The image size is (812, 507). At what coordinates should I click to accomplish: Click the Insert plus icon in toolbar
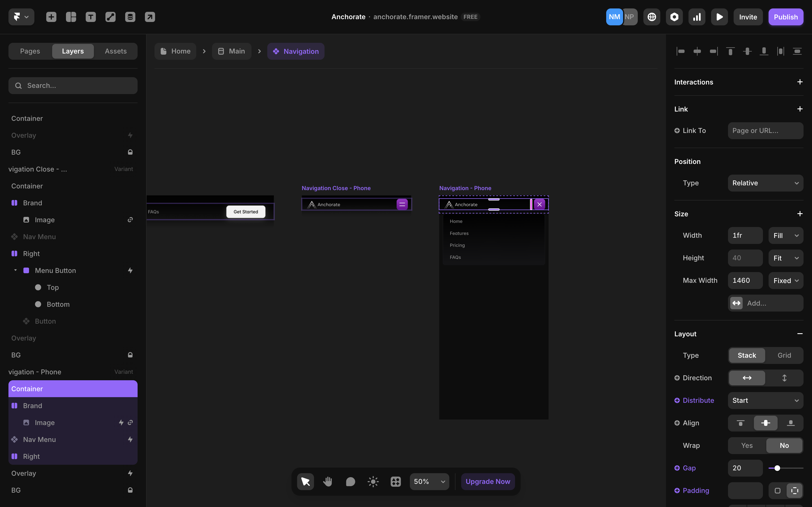click(51, 17)
